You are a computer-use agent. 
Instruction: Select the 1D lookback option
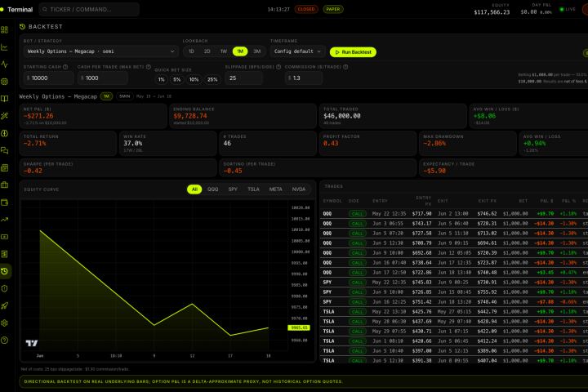[x=191, y=51]
